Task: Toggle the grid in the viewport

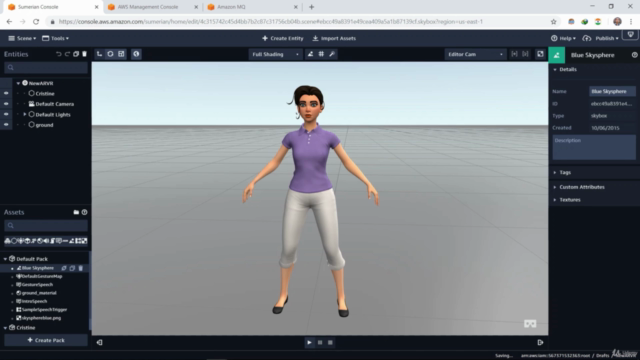Action: 321,54
